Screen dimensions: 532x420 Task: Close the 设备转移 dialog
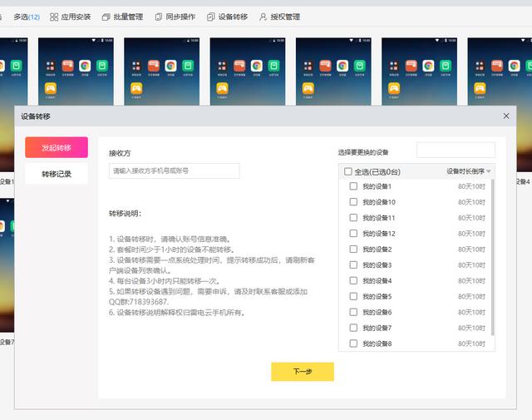click(506, 116)
